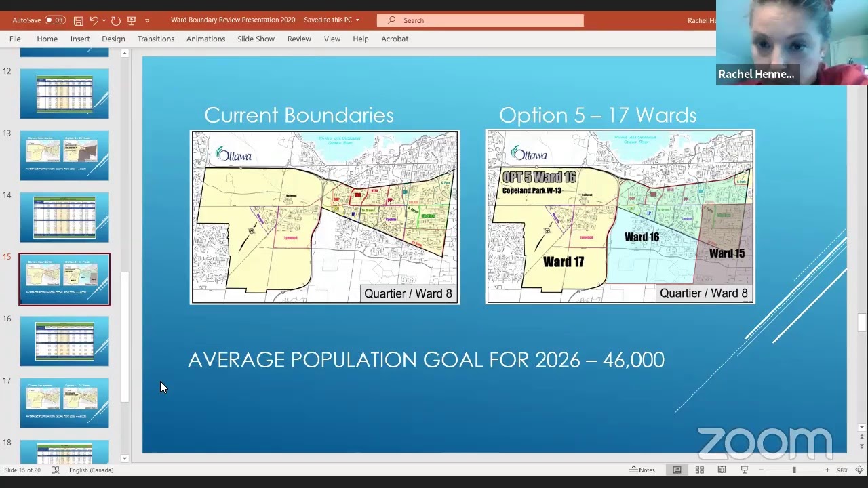The height and width of the screenshot is (488, 868).
Task: Click the slide thumbnail panel scrollbar handle
Action: coord(125,337)
